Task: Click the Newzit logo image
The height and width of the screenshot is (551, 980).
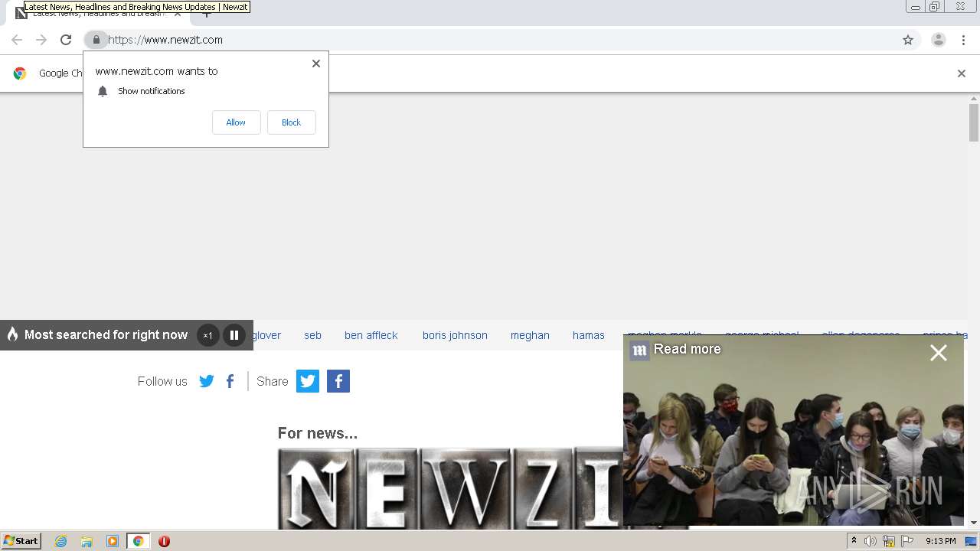Action: point(450,488)
